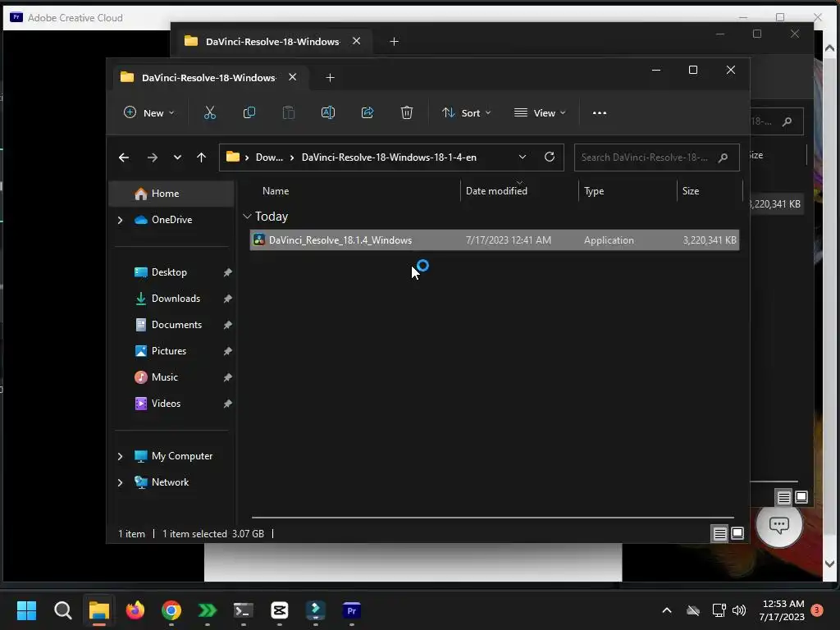Open the New dropdown menu
Image resolution: width=840 pixels, height=630 pixels.
[149, 113]
